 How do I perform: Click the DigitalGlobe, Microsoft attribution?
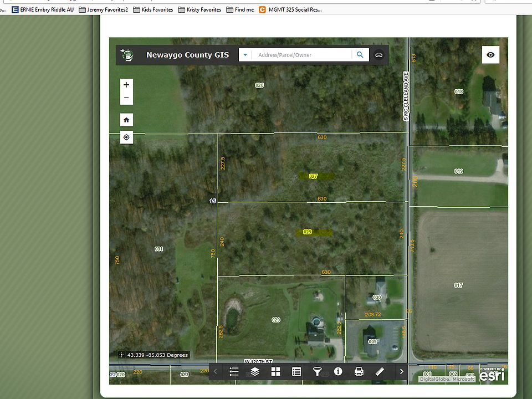(x=447, y=379)
